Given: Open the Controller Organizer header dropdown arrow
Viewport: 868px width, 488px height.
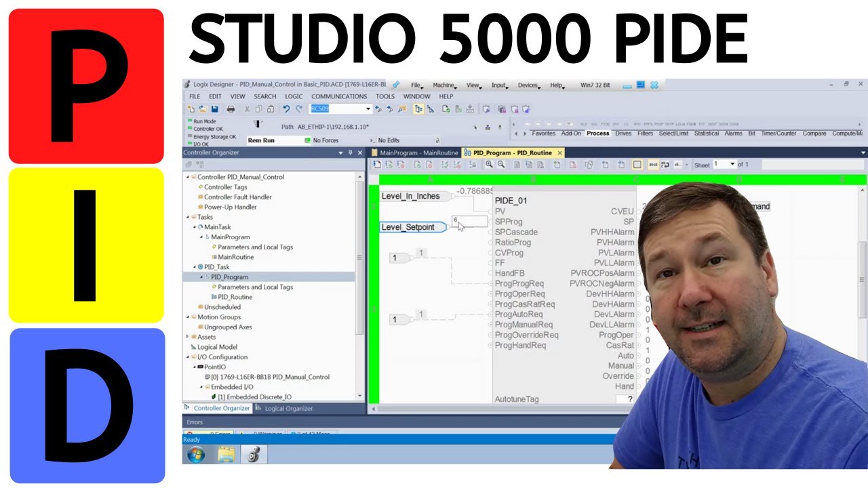Looking at the screenshot, I should pyautogui.click(x=341, y=153).
